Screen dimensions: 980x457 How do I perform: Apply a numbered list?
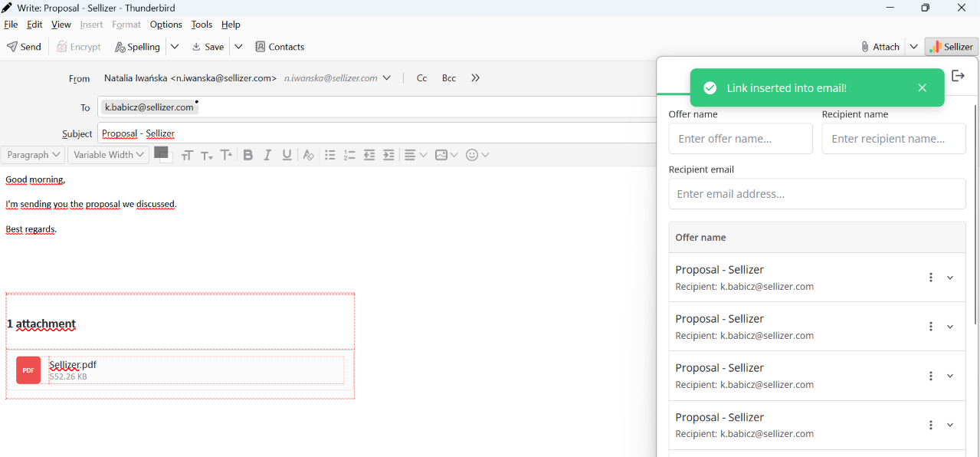tap(350, 155)
